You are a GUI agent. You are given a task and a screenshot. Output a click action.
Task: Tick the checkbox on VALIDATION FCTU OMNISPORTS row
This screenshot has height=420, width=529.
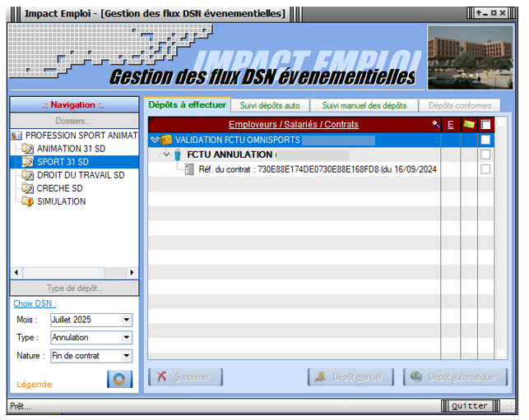tap(485, 140)
